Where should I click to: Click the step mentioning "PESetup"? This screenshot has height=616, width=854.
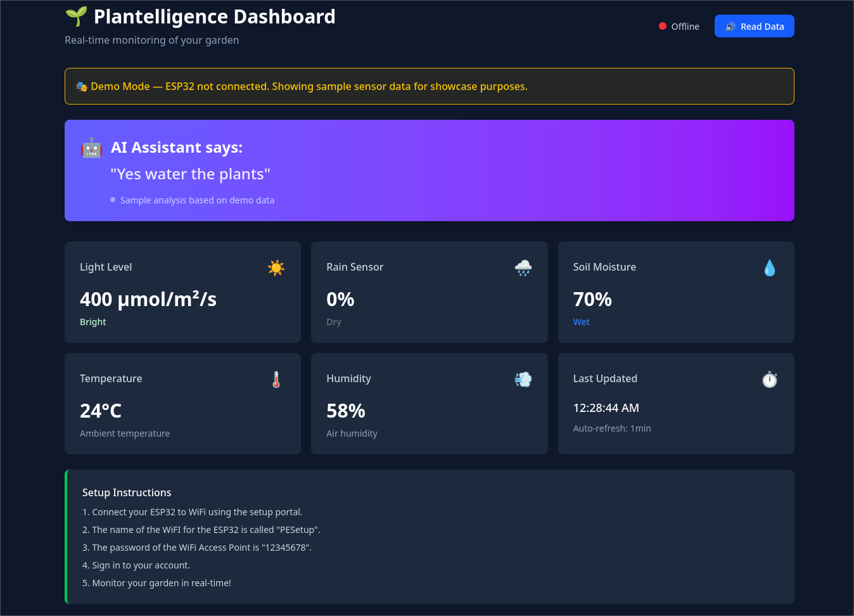(201, 530)
